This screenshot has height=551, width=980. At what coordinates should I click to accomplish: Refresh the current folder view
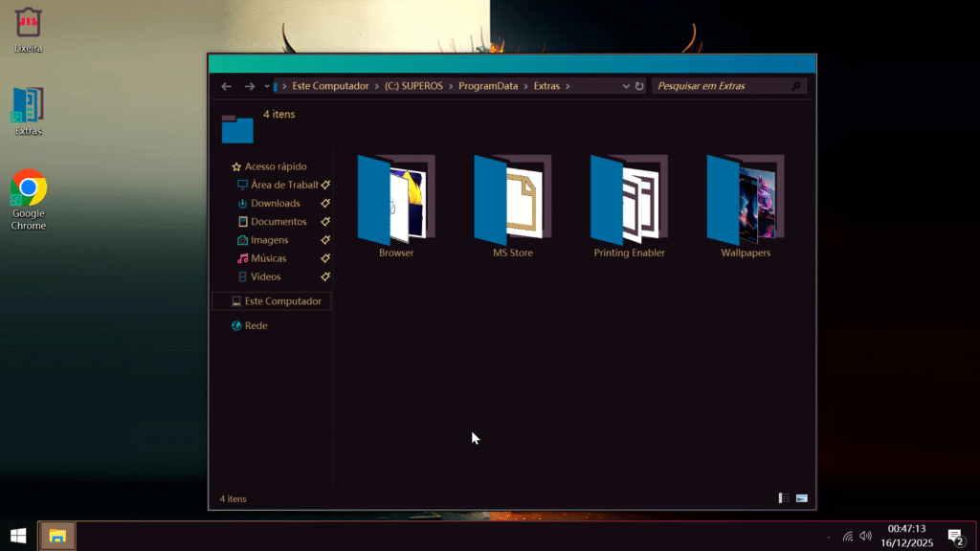tap(639, 86)
